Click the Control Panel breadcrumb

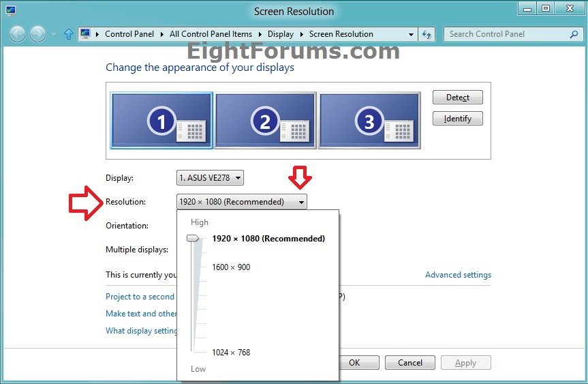point(129,34)
